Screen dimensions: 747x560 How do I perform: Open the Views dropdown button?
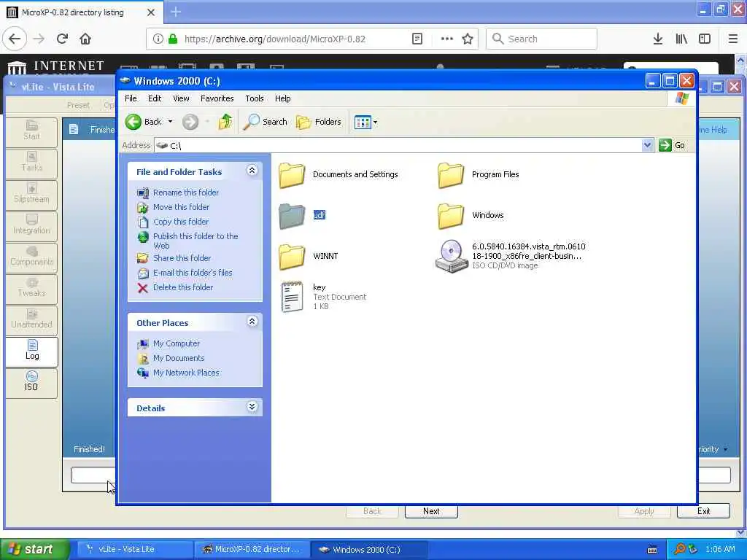366,122
